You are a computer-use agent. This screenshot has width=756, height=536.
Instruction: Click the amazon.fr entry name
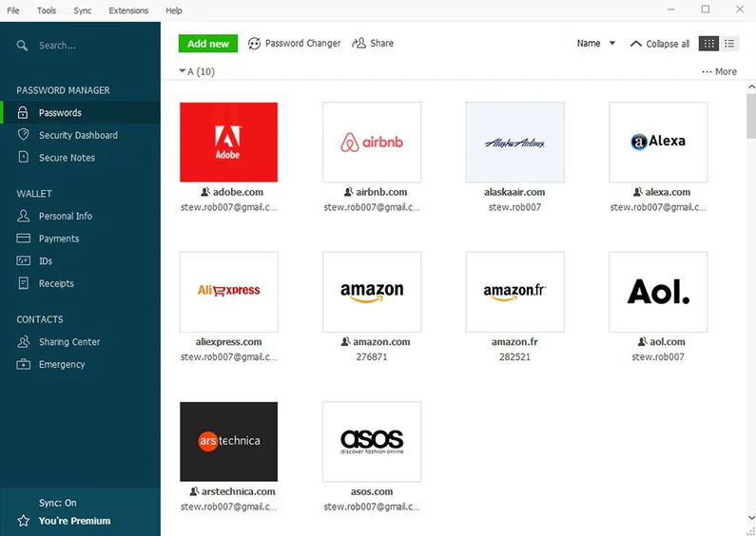tap(514, 342)
